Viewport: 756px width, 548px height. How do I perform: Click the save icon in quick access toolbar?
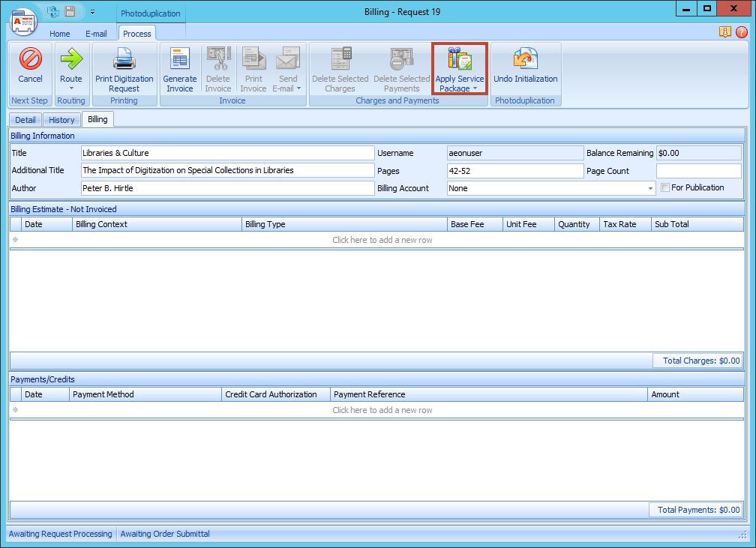pos(70,12)
